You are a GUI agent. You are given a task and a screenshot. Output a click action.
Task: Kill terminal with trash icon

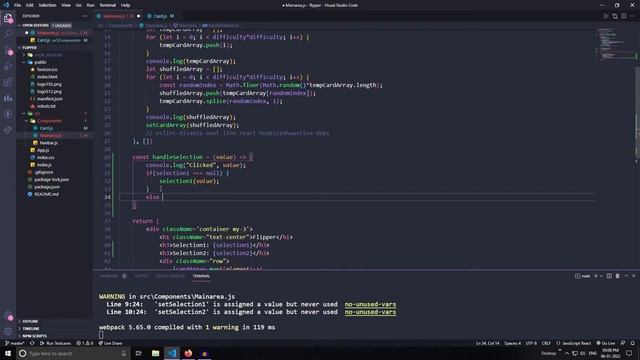pyautogui.click(x=617, y=276)
